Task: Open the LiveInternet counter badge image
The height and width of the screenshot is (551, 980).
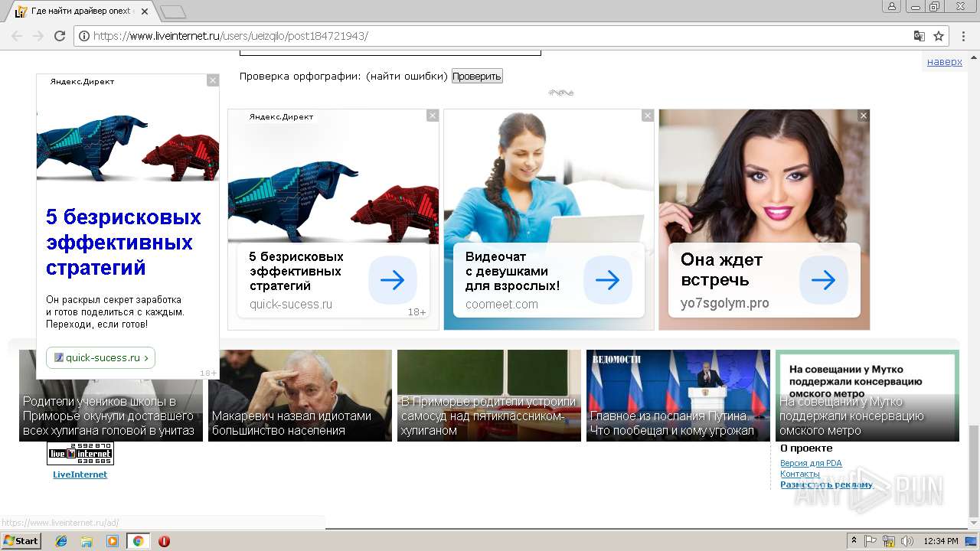Action: tap(80, 453)
